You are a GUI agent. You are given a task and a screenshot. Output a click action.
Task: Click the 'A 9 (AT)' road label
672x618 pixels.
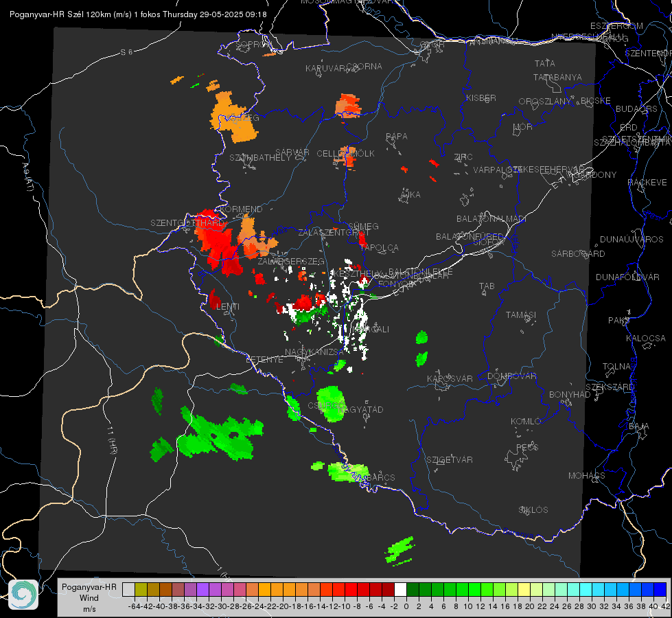[x=27, y=176]
